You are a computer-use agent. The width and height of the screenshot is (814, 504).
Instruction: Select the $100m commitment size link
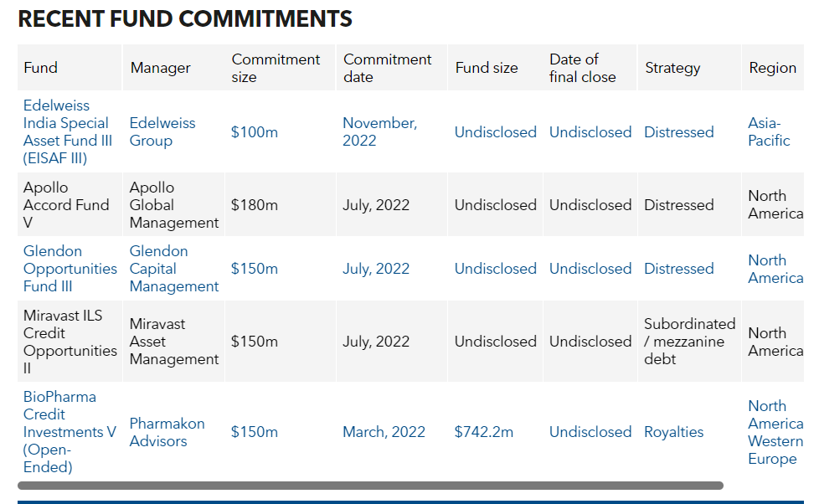[x=254, y=131]
